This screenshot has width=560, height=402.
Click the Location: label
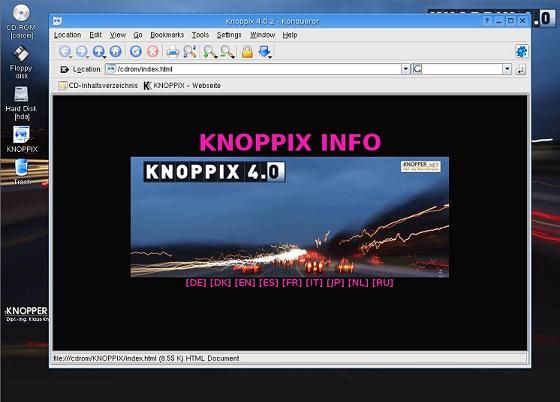coord(87,69)
